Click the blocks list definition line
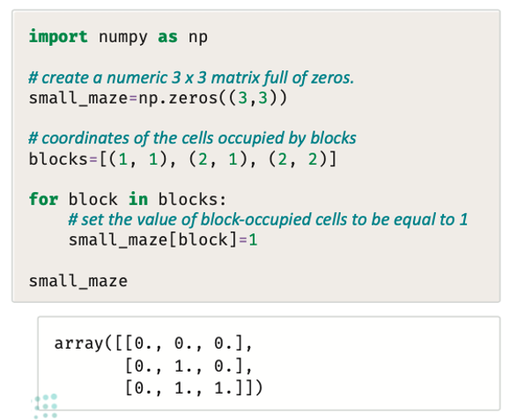510x420 pixels. click(x=183, y=159)
